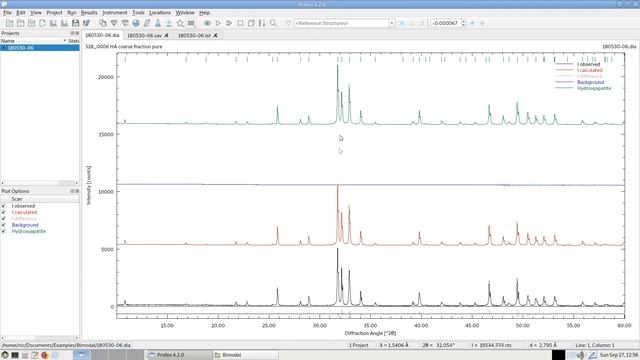The image size is (640, 360).
Task: Toggle the I calculated scan checkbox
Action: click(x=4, y=212)
